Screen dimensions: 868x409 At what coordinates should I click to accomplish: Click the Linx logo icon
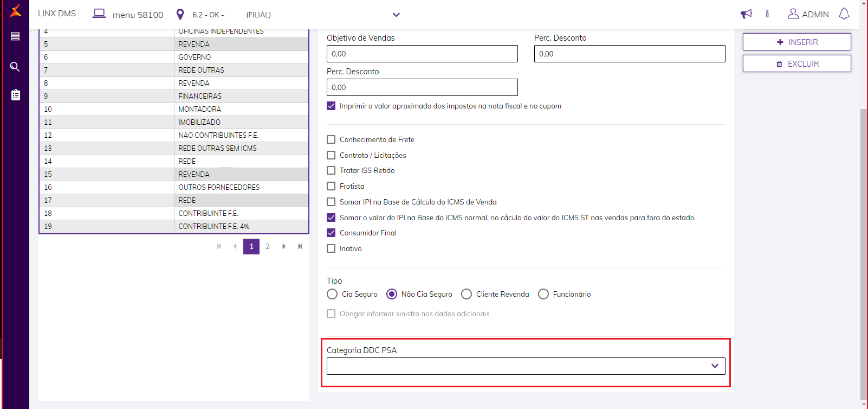16,10
